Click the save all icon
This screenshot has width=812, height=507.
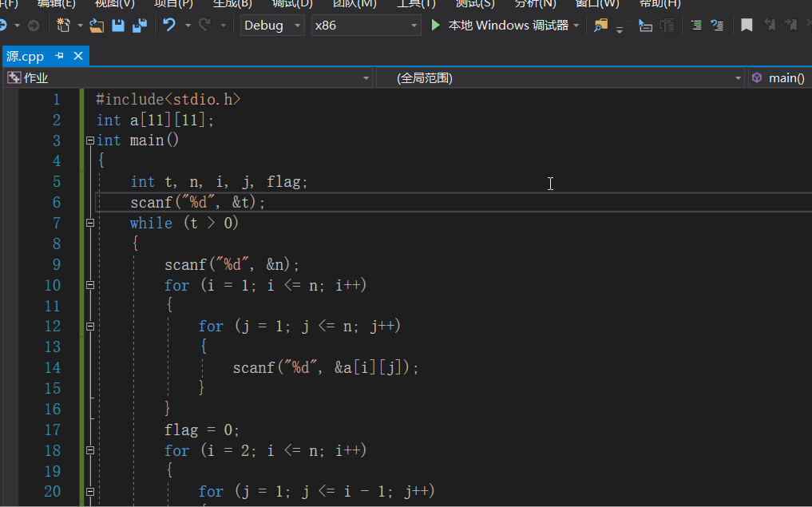click(140, 26)
